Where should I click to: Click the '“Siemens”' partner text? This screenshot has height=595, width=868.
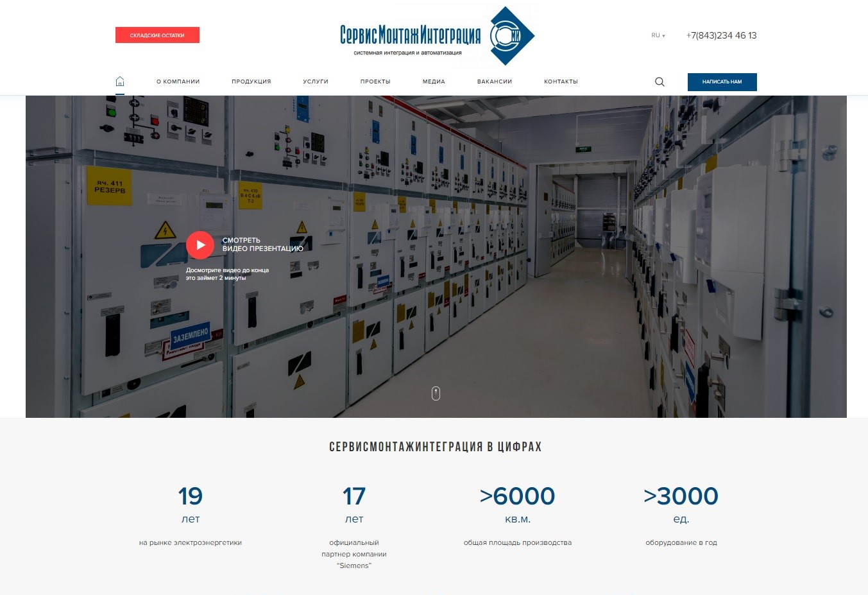point(354,566)
